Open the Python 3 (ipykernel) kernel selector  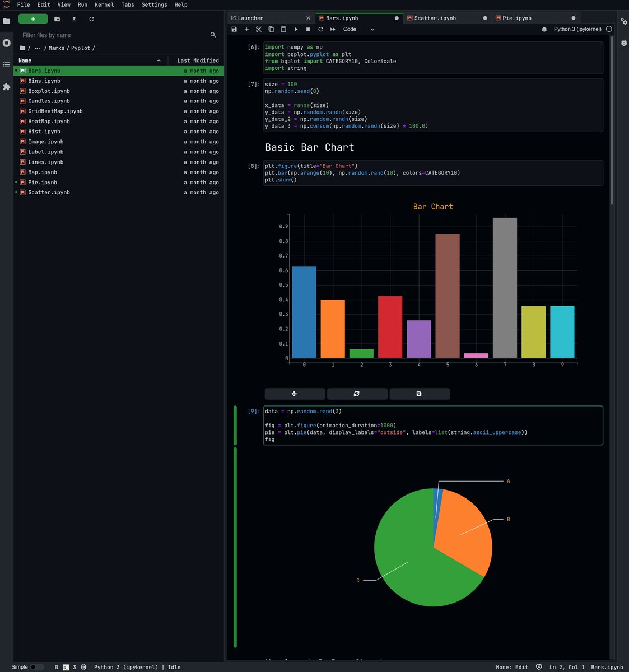[x=577, y=29]
